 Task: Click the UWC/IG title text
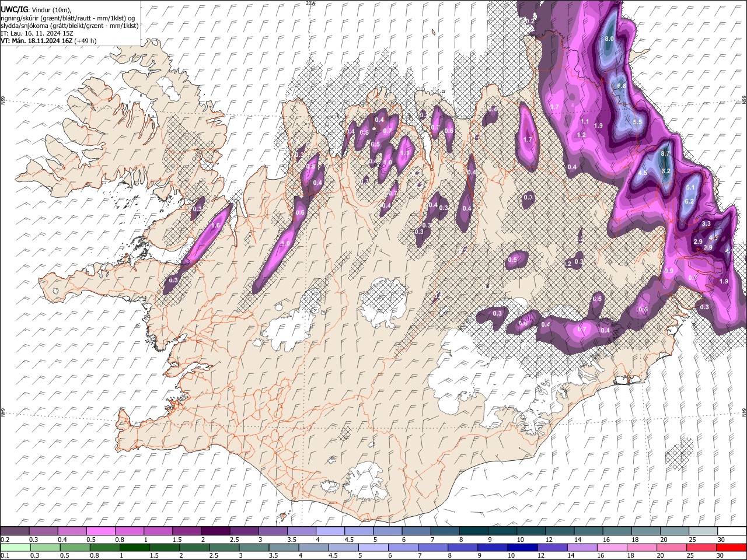(15, 9)
